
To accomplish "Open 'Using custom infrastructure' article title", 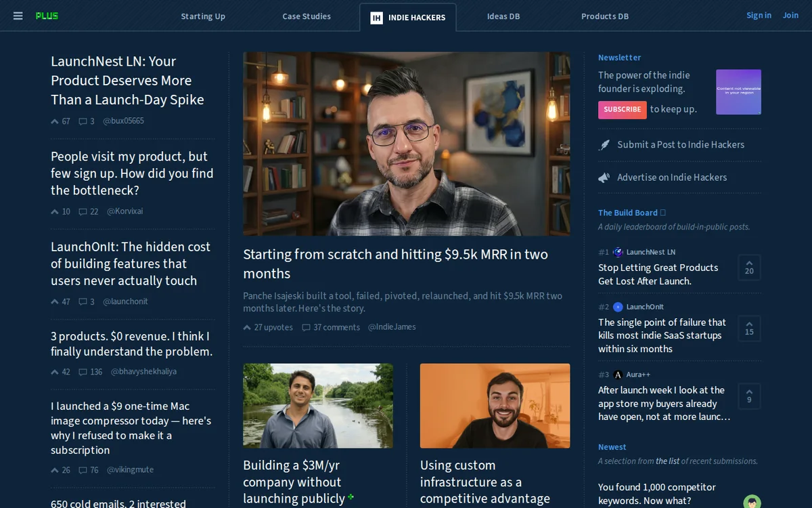I will pos(485,482).
